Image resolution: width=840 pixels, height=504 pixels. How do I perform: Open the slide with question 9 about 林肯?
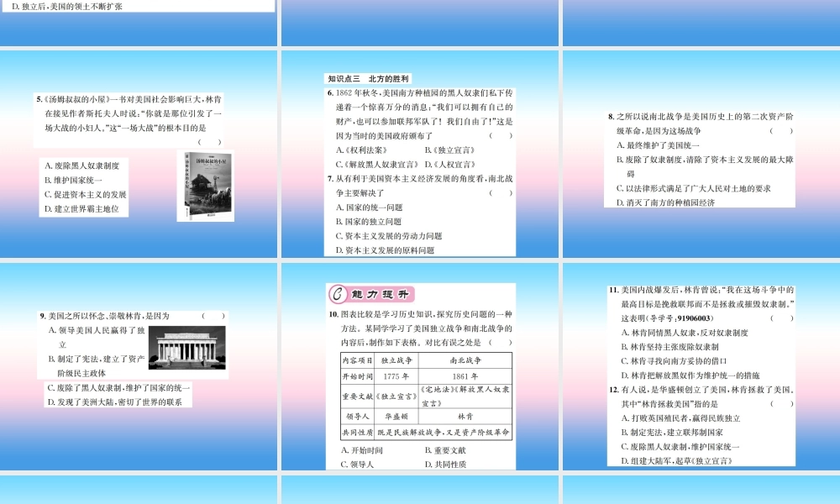point(139,366)
